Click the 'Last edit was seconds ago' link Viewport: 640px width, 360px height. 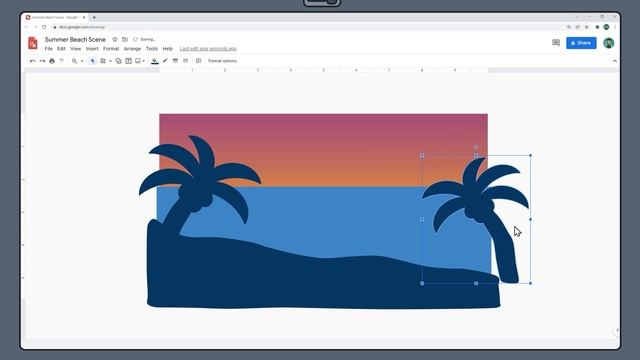point(208,49)
